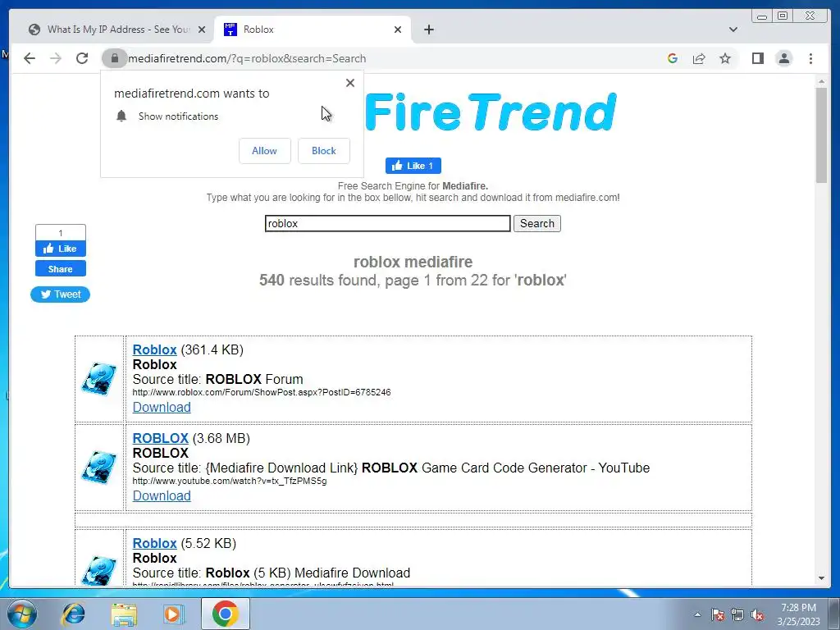Close the Roblox tab
This screenshot has width=840, height=630.
[x=398, y=30]
